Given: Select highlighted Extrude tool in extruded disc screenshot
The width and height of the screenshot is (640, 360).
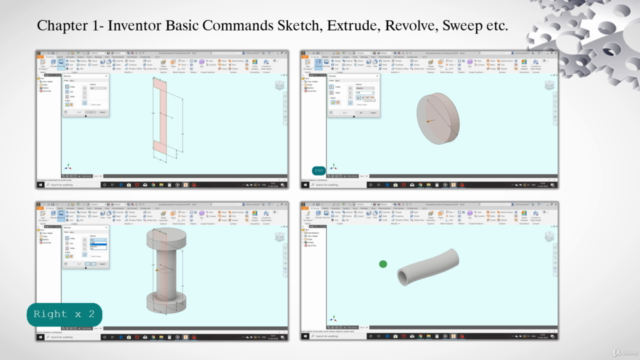Looking at the screenshot, I should (x=318, y=64).
